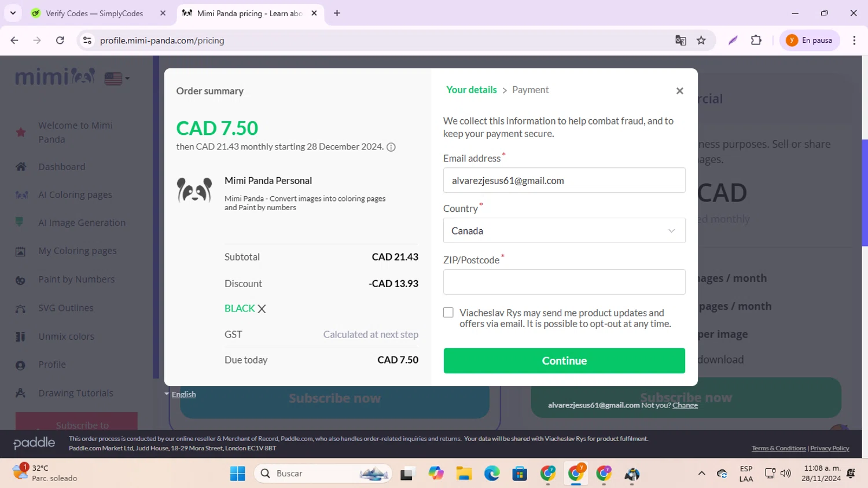
Task: Click the translate page icon
Action: click(x=681, y=41)
